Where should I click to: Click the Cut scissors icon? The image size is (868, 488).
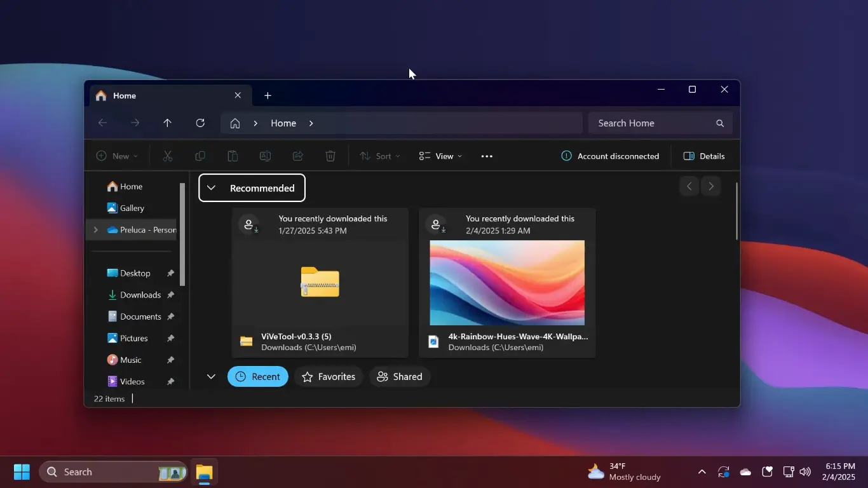click(168, 156)
